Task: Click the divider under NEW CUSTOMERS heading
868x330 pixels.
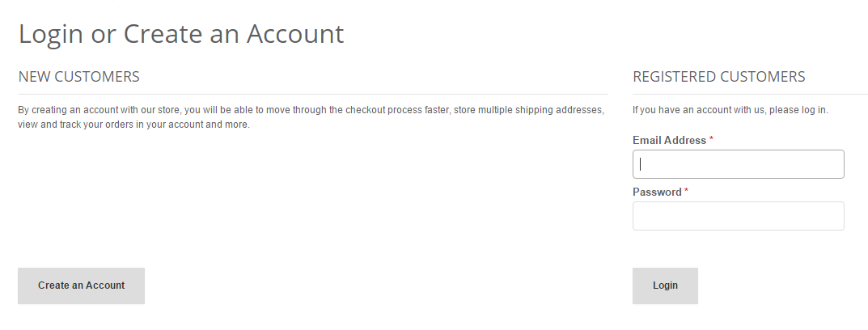Action: (x=312, y=95)
